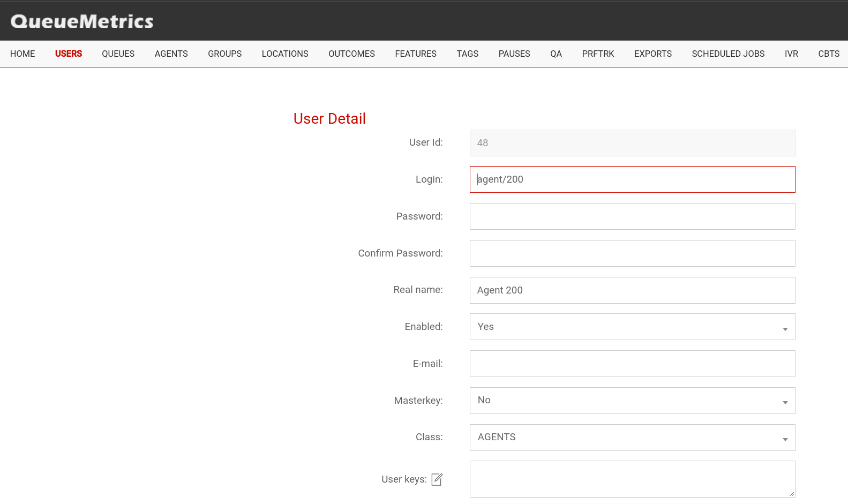Navigate to LOCATIONS
This screenshot has width=848, height=504.
[x=285, y=54]
